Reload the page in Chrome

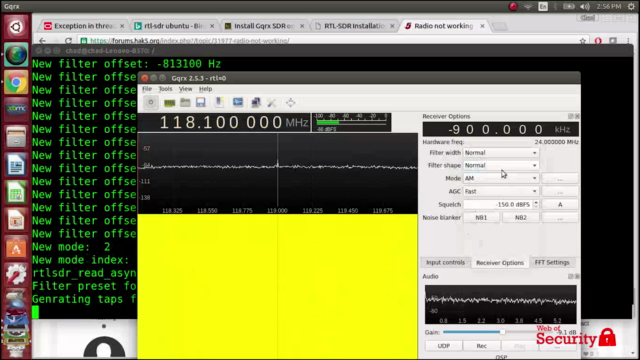(68, 40)
